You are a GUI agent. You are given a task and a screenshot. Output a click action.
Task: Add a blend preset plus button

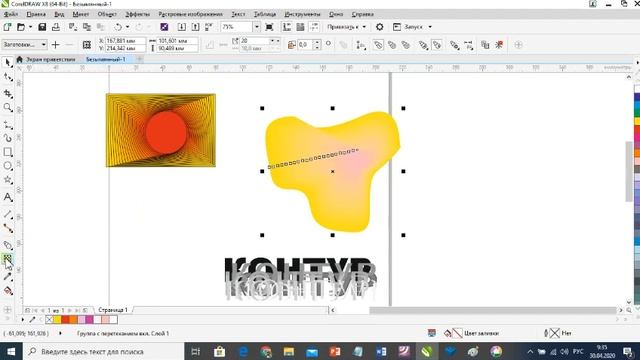click(56, 44)
